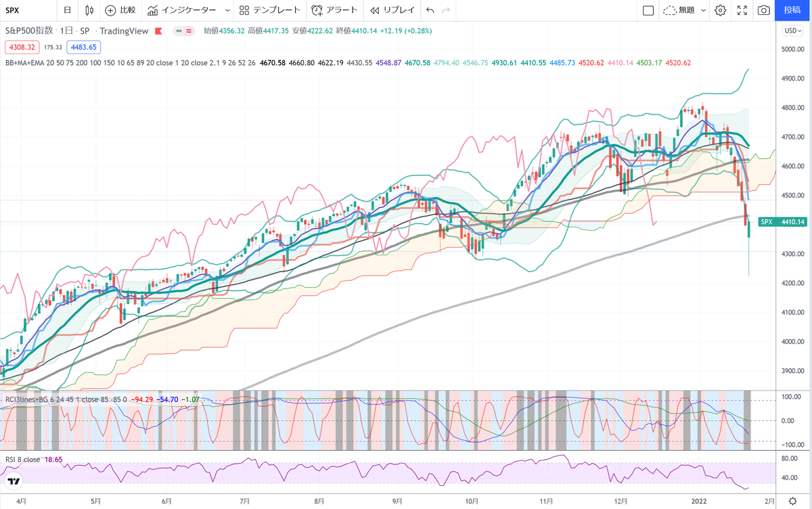This screenshot has height=509, width=812.
Task: Create an alert with the アラート button
Action: click(335, 10)
